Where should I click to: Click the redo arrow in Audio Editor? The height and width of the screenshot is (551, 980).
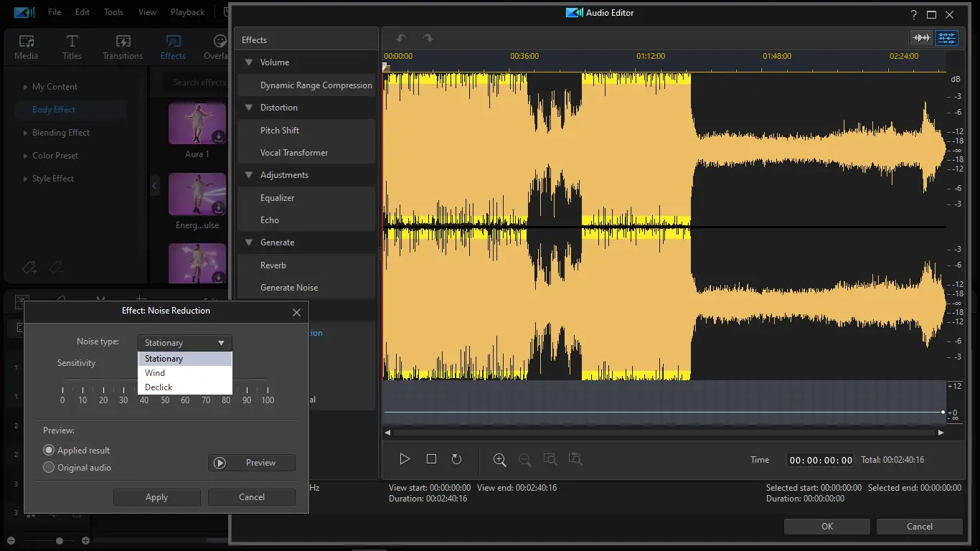click(428, 39)
